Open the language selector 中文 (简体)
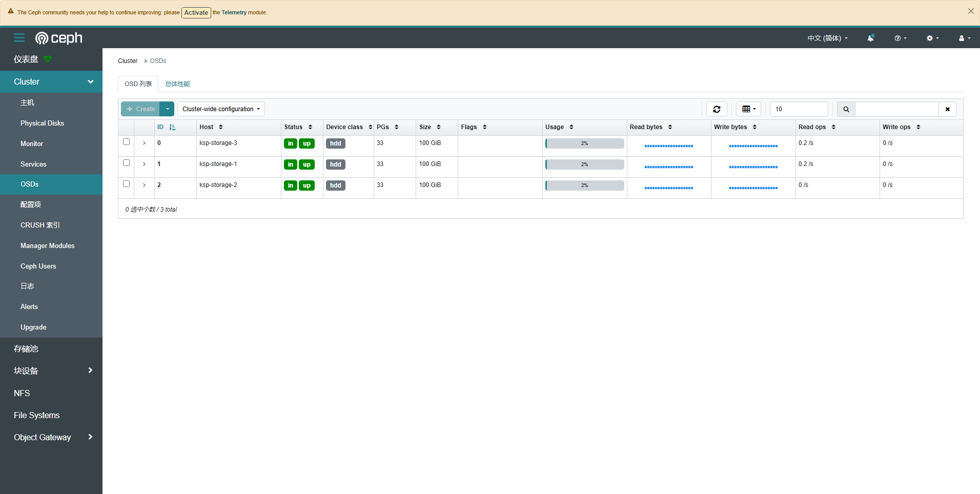 pyautogui.click(x=827, y=38)
